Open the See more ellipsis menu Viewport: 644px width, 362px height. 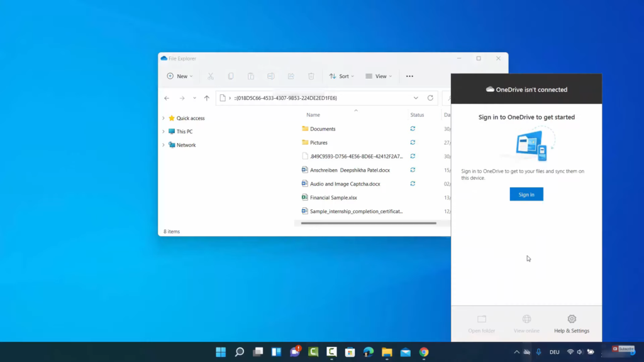409,76
